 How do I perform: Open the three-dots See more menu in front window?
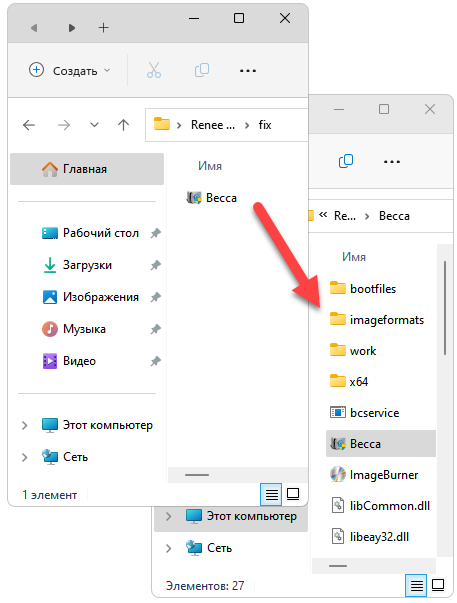[248, 71]
